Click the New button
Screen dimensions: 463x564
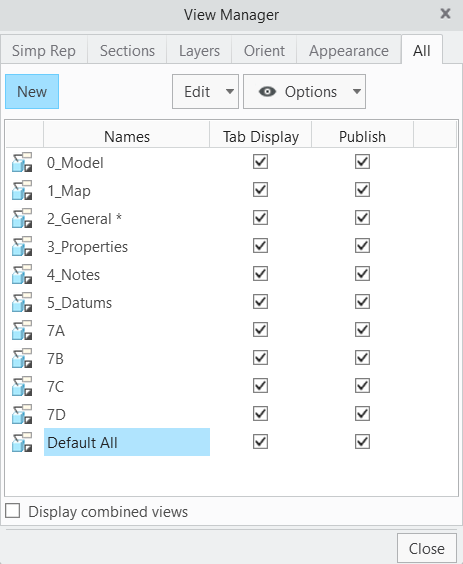(x=32, y=92)
